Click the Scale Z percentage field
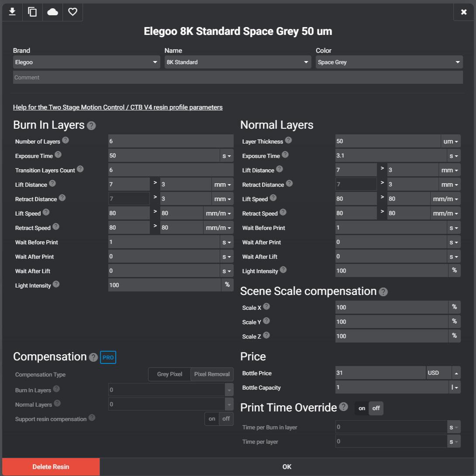 click(x=392, y=336)
